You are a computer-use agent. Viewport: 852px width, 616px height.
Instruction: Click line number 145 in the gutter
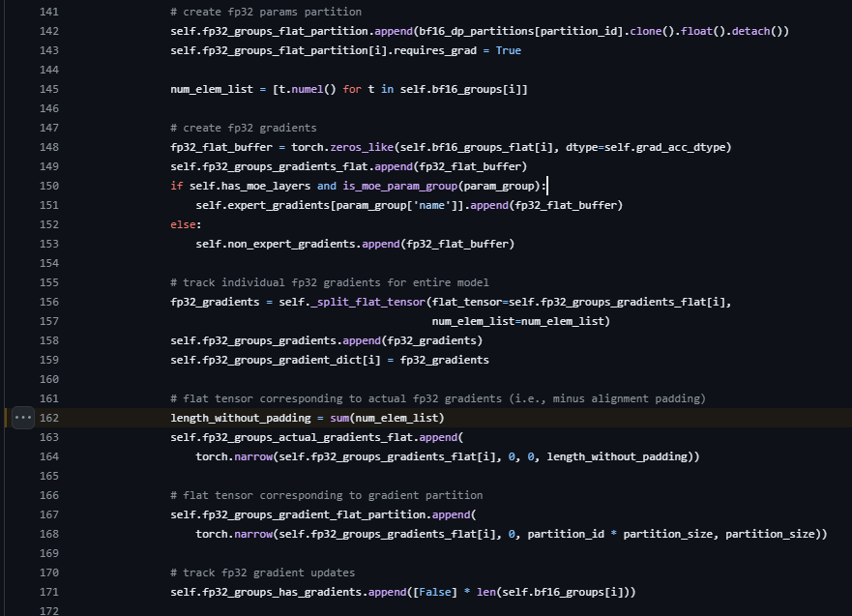click(x=48, y=89)
